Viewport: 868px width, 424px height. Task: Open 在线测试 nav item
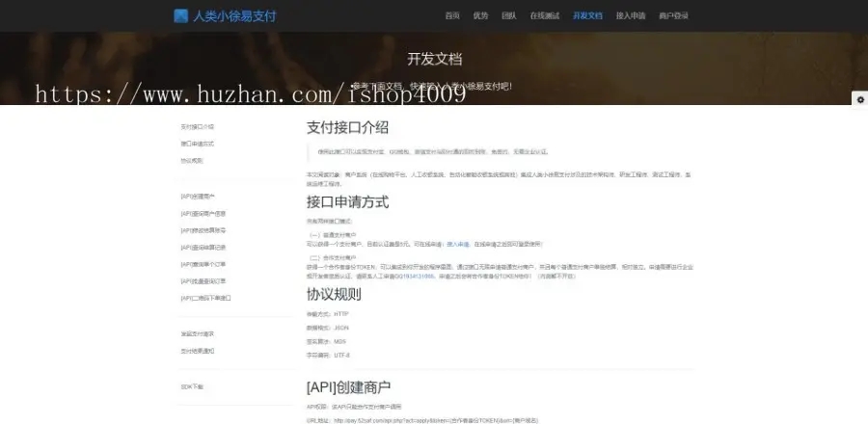[x=545, y=16]
